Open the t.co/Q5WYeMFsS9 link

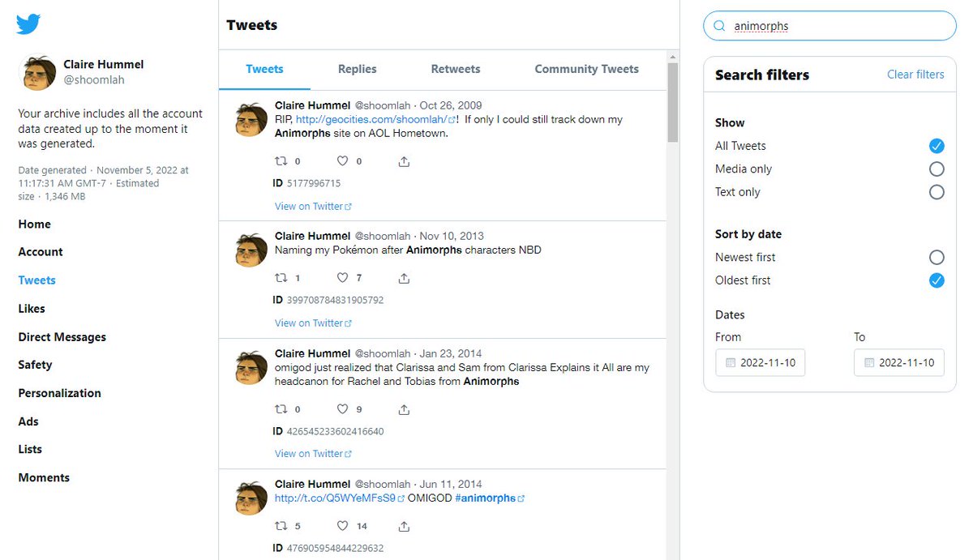click(x=339, y=498)
